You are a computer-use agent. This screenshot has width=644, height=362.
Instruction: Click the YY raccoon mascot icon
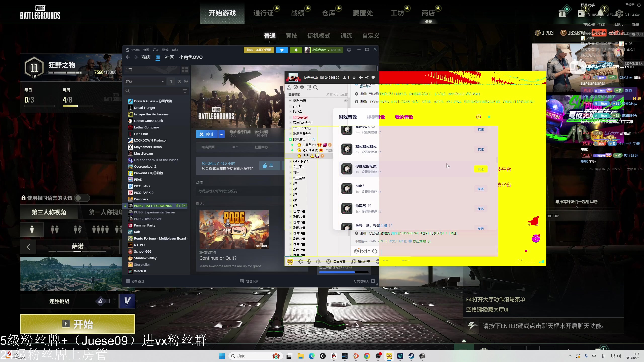coord(290,261)
